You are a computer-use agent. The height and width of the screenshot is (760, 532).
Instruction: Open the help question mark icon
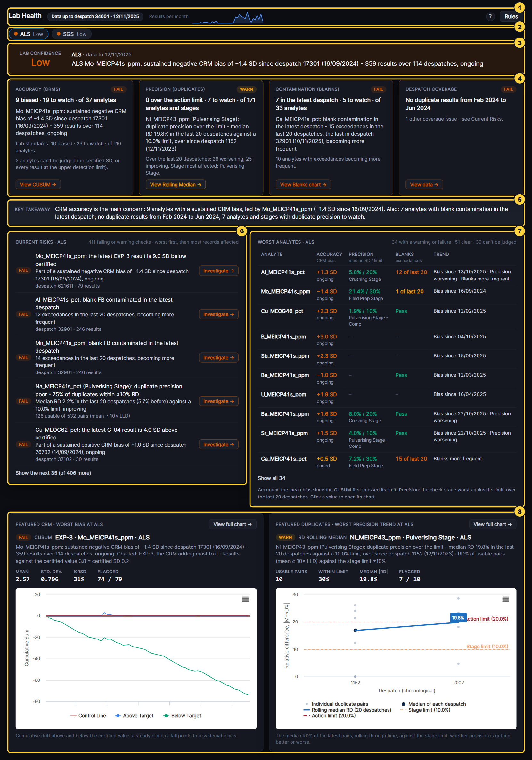490,16
